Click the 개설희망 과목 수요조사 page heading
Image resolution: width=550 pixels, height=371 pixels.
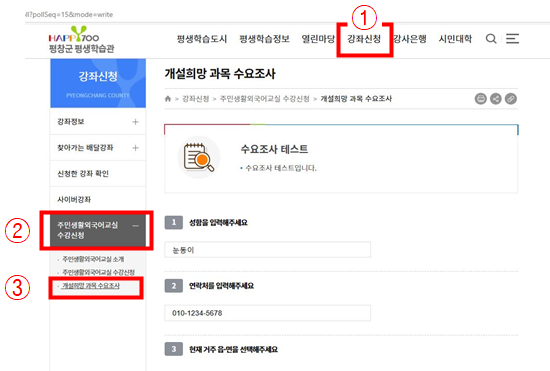220,74
